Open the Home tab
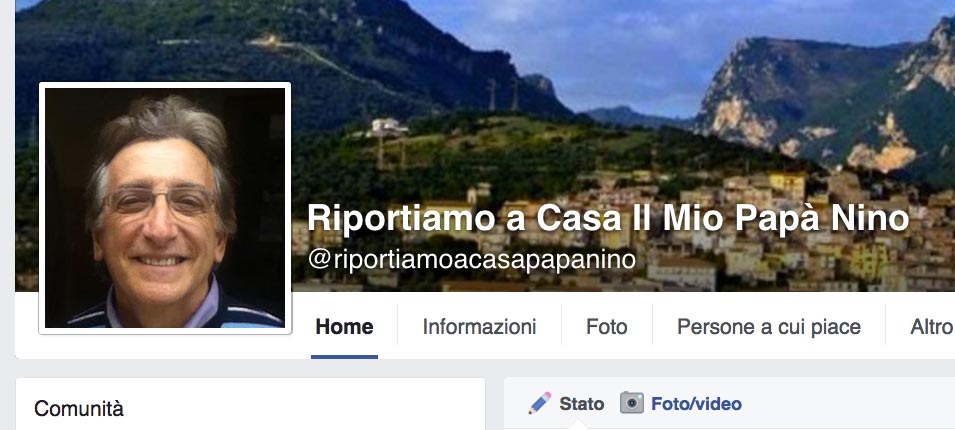This screenshot has width=955, height=430. [344, 327]
